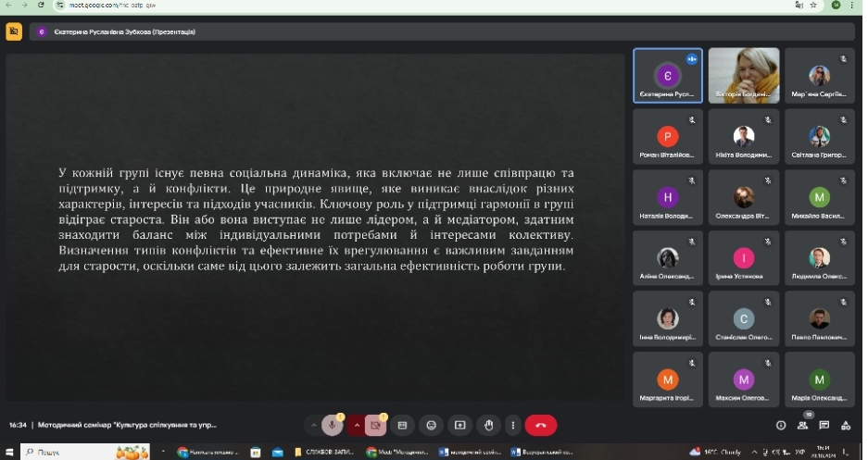The image size is (868, 460).
Task: Open meeting details info icon
Action: point(781,425)
